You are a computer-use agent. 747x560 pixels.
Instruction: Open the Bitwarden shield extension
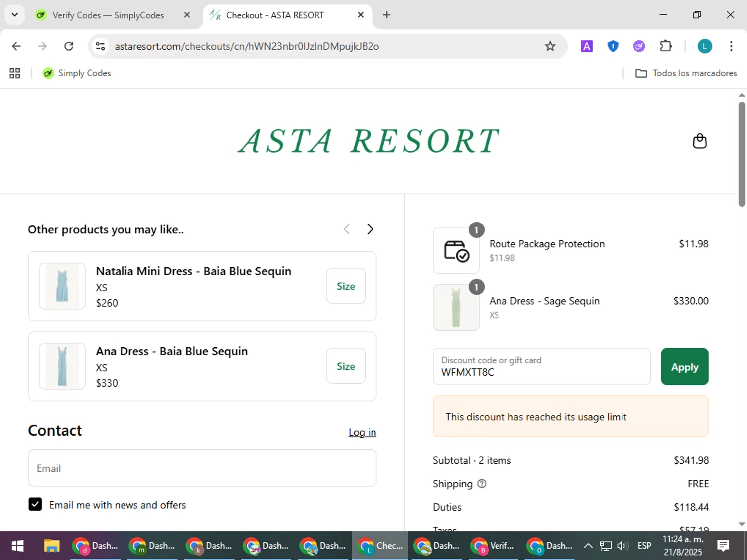point(613,46)
